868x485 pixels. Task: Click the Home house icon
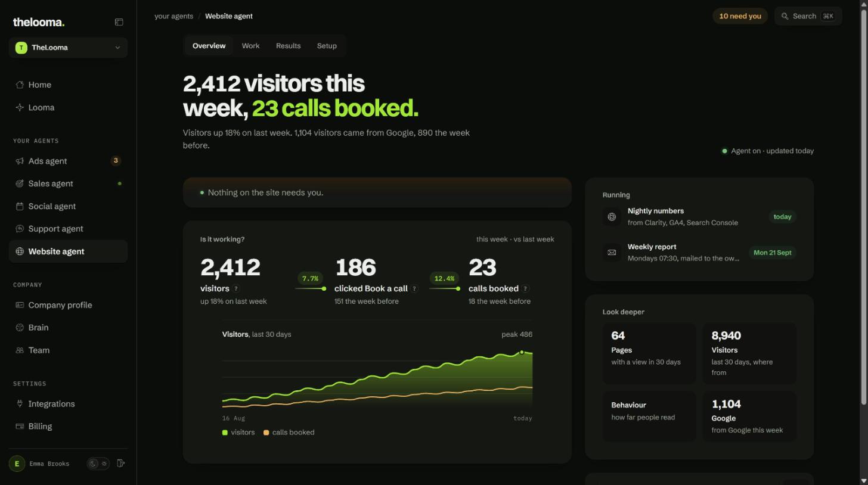tap(20, 85)
